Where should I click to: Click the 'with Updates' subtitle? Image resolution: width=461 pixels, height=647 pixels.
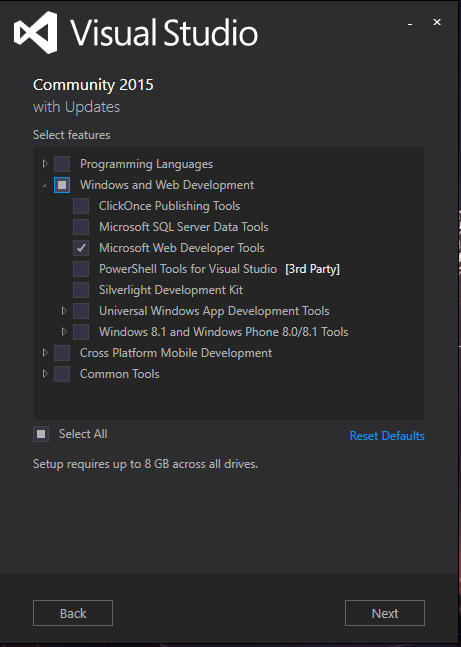[x=76, y=107]
